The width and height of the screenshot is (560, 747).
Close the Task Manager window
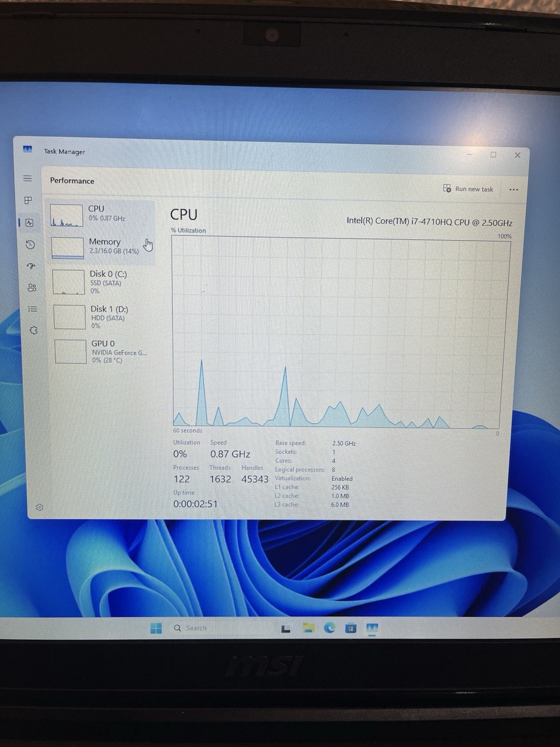pos(518,155)
